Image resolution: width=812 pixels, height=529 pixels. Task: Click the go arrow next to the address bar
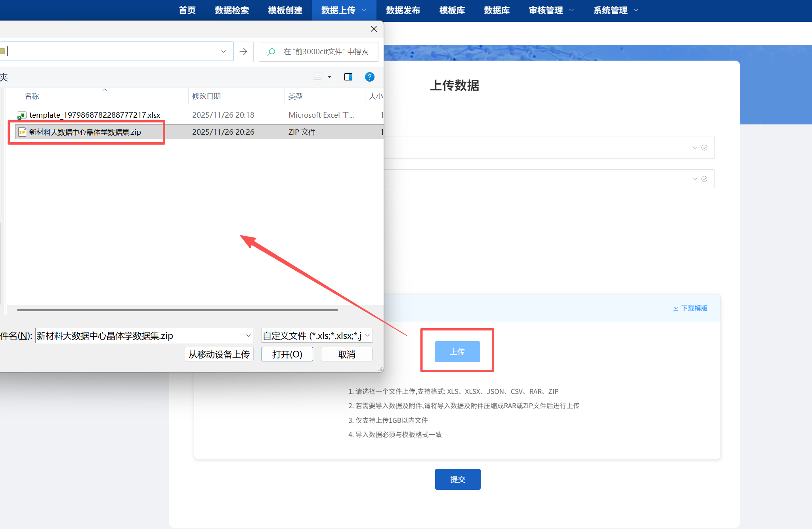[x=243, y=52]
